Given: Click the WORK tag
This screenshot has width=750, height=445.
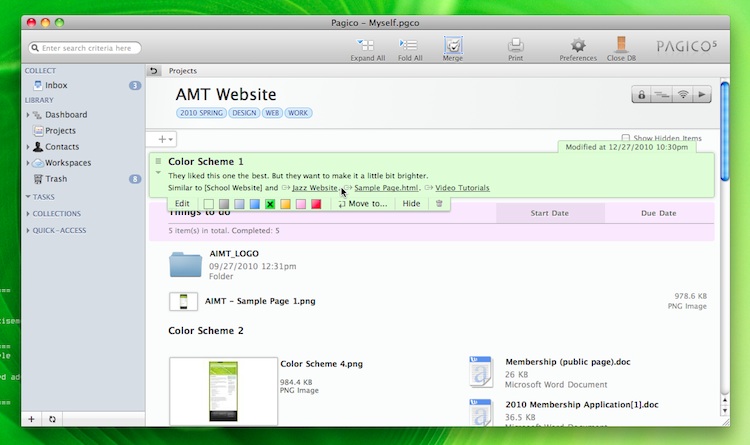Looking at the screenshot, I should pyautogui.click(x=298, y=113).
